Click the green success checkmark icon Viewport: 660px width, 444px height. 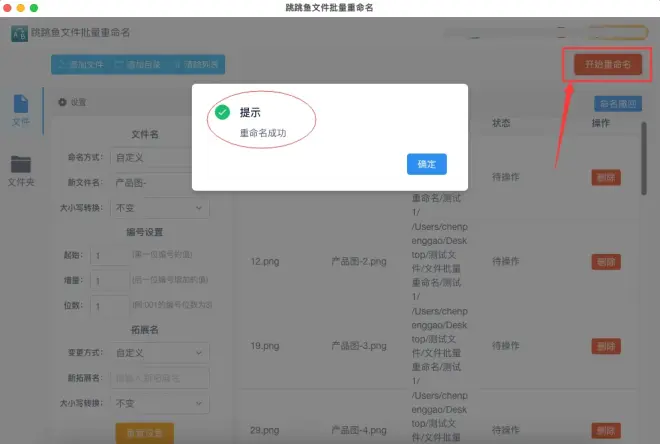(x=222, y=112)
